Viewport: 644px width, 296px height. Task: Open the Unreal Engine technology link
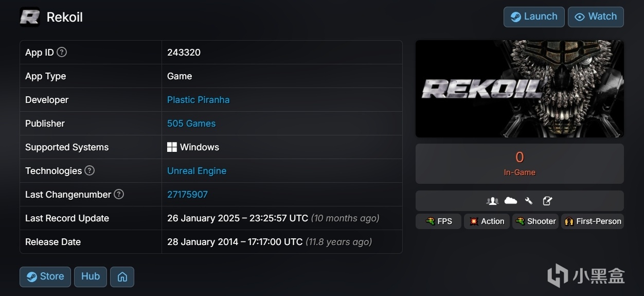pos(196,171)
